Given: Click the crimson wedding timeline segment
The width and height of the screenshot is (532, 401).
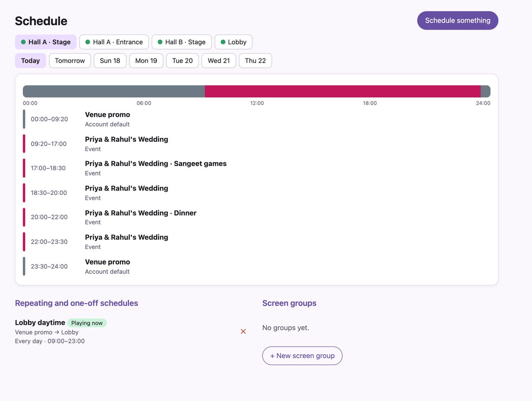Looking at the screenshot, I should click(x=343, y=91).
